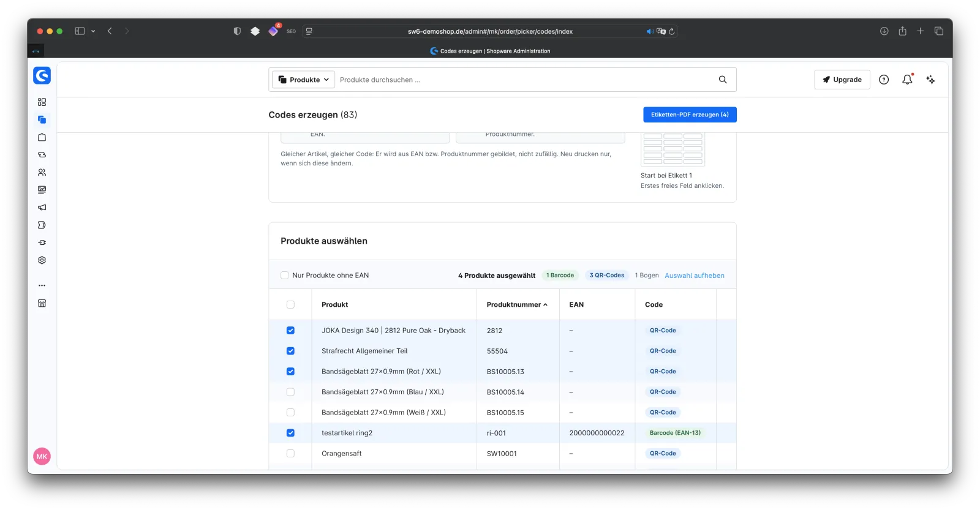
Task: Enable Nur Produkte ohne EAN checkbox
Action: click(284, 276)
